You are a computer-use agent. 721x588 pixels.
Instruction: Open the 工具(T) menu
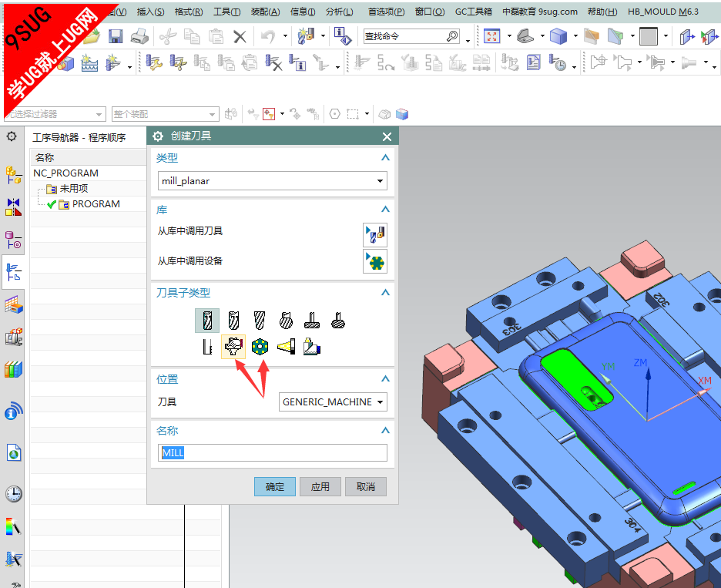click(x=226, y=12)
